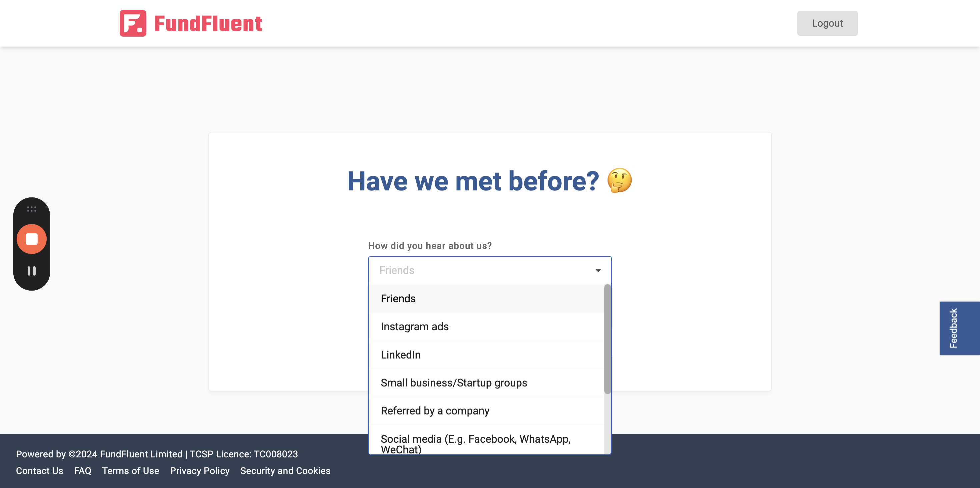Stop the screen recording
980x488 pixels.
pyautogui.click(x=32, y=239)
